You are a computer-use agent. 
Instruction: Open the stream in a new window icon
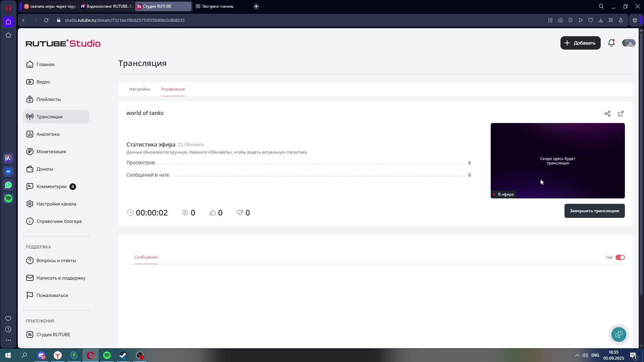tap(621, 114)
